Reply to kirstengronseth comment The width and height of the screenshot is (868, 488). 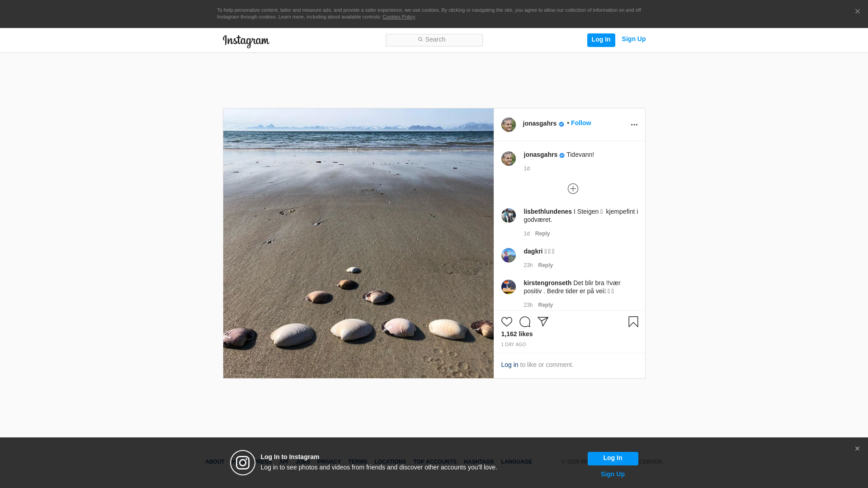[x=546, y=305]
